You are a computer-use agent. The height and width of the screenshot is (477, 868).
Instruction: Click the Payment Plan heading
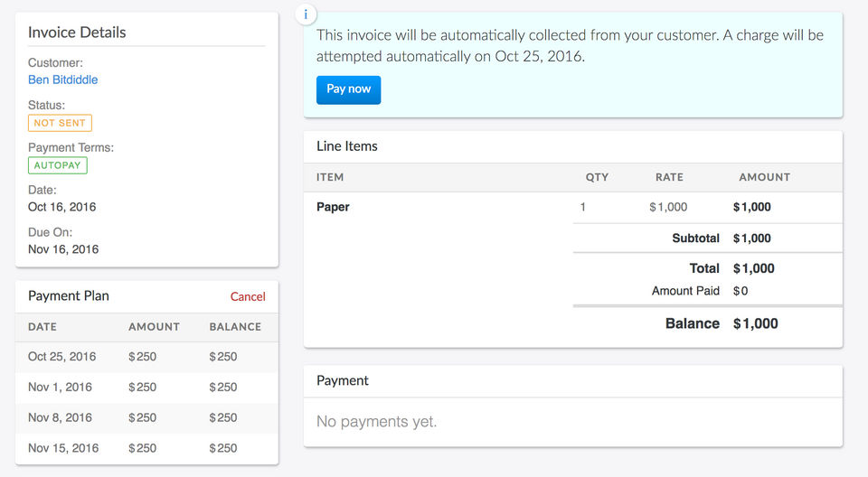tap(69, 296)
